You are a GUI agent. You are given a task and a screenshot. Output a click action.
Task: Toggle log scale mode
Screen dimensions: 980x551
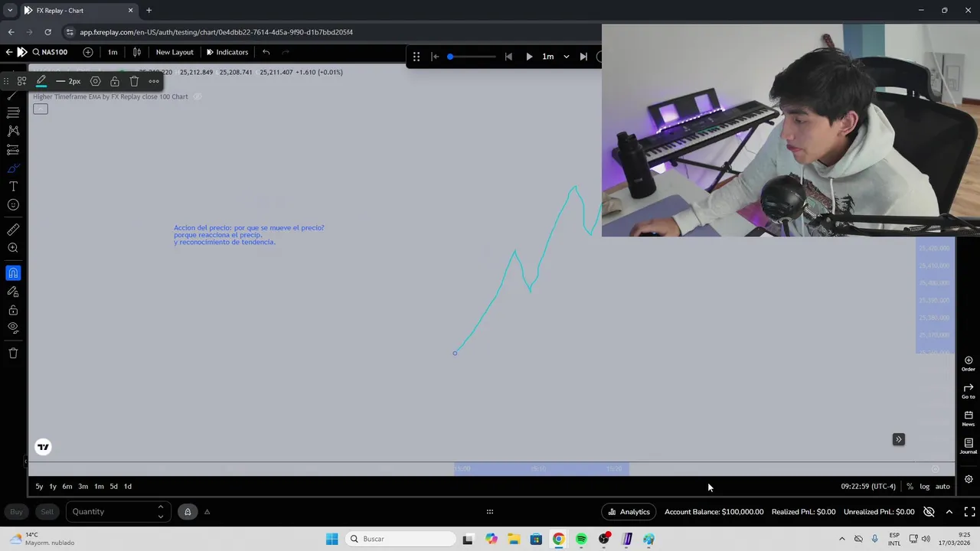925,486
